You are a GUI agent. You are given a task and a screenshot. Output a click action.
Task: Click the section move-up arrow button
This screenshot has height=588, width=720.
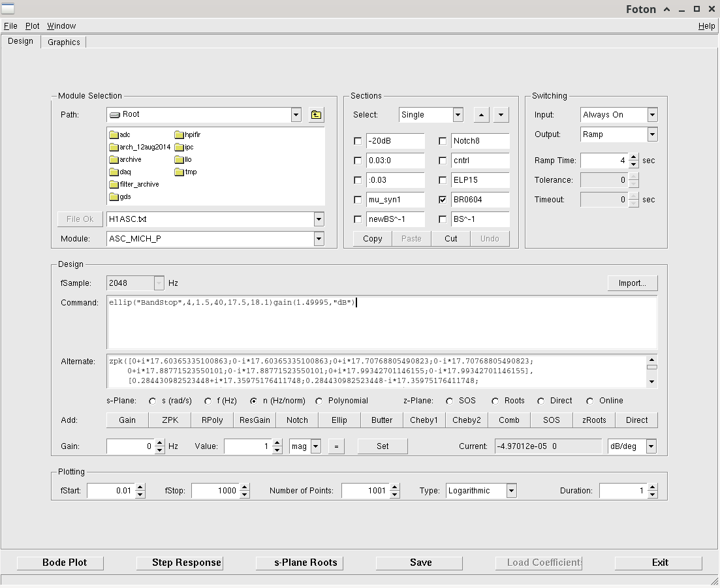coord(481,115)
